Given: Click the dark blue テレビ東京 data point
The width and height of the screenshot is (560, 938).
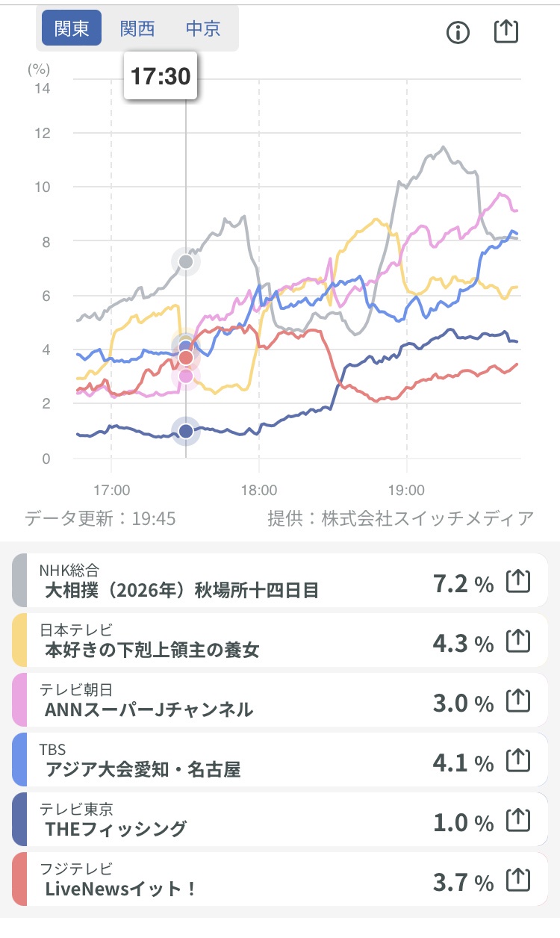Looking at the screenshot, I should point(186,431).
